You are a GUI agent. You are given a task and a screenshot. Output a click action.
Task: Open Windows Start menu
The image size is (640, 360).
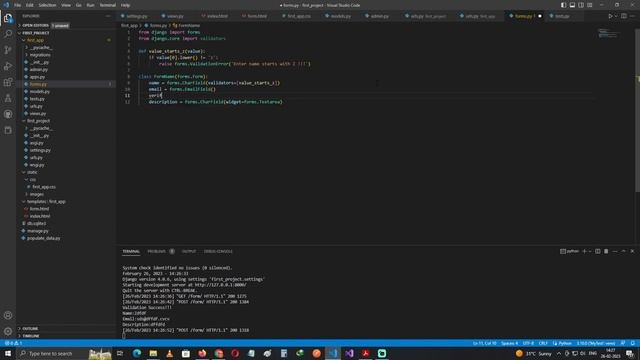coord(8,353)
